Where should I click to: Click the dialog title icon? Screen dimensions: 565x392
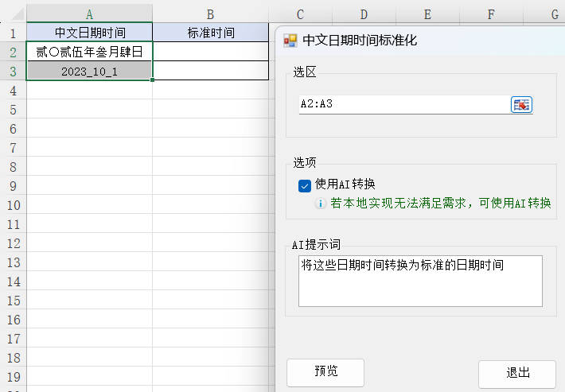(x=290, y=41)
